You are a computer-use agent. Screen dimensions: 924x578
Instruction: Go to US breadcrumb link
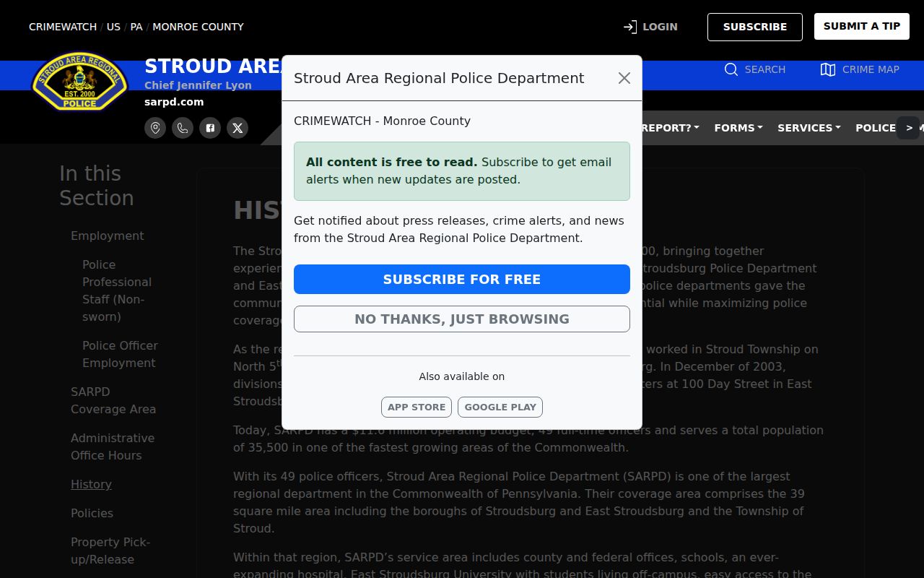(x=113, y=27)
